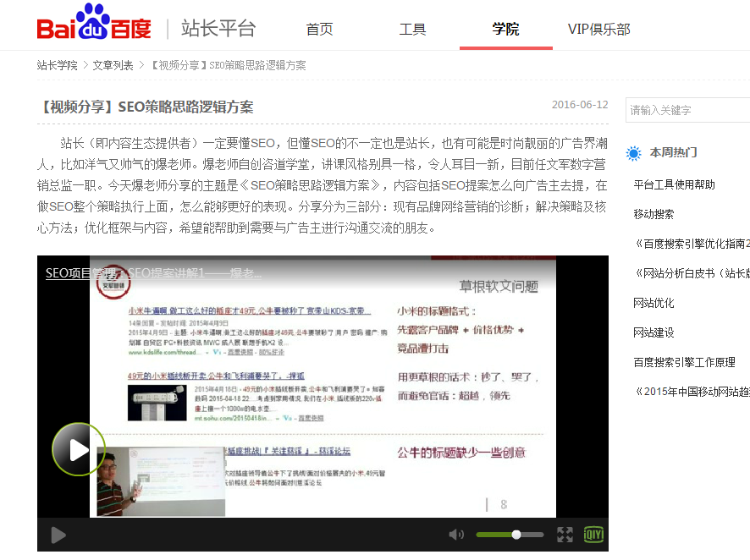The image size is (750, 560).
Task: Click 文章列表 breadcrumb link
Action: click(x=113, y=65)
